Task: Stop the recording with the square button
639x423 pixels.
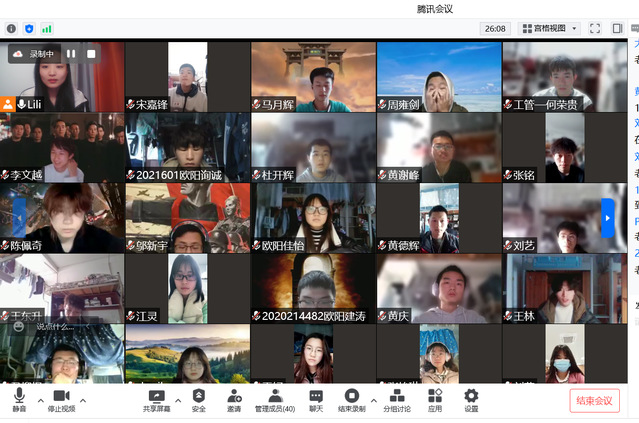Action: coord(91,54)
